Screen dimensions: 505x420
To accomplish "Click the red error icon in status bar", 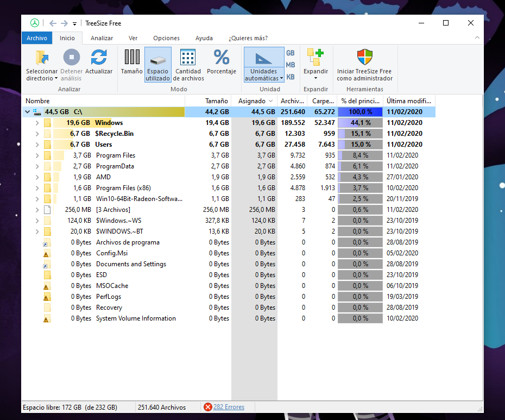I will pos(208,407).
